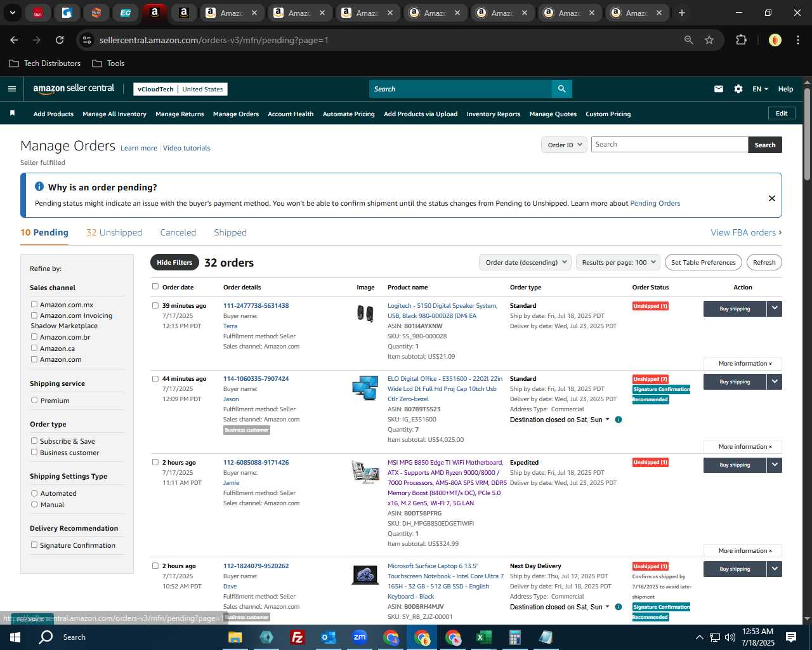Bookmark this page with the star icon
The width and height of the screenshot is (812, 650).
(x=709, y=40)
